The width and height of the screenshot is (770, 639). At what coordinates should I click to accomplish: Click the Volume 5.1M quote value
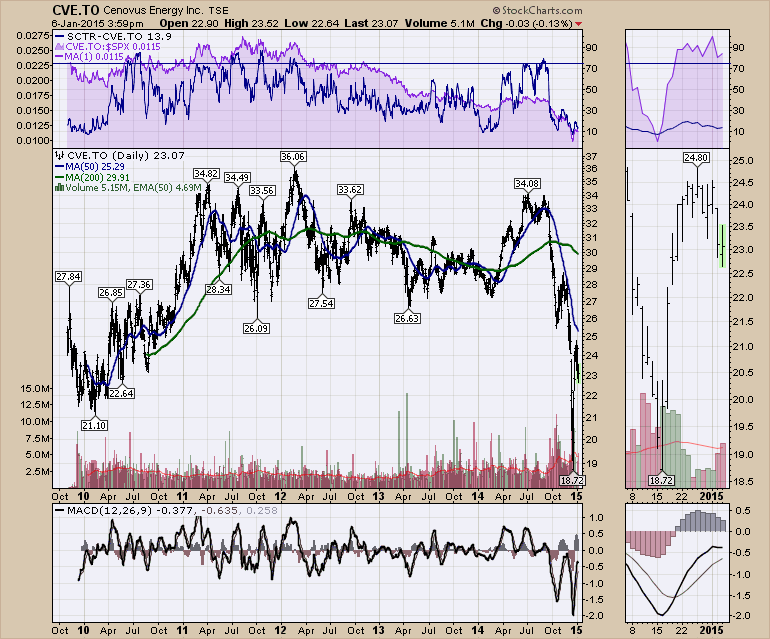440,24
